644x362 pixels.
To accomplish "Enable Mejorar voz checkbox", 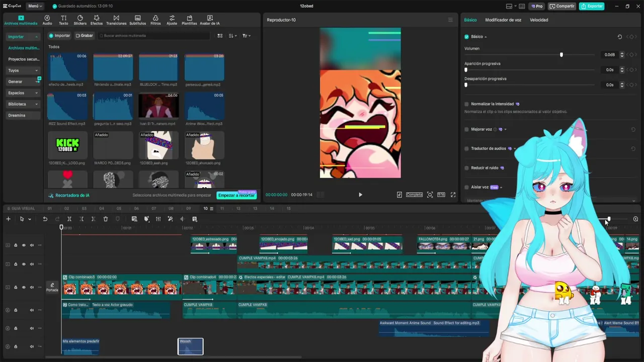I will [466, 129].
